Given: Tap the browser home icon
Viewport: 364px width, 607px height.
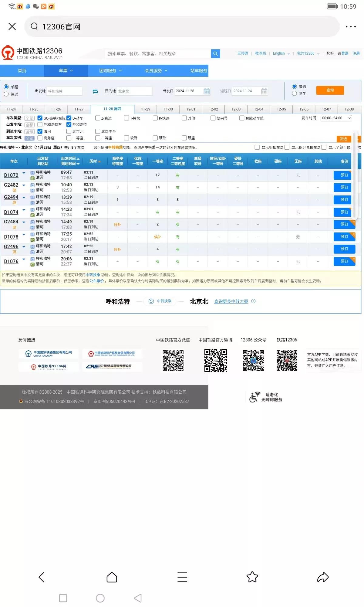Looking at the screenshot, I should [112, 577].
